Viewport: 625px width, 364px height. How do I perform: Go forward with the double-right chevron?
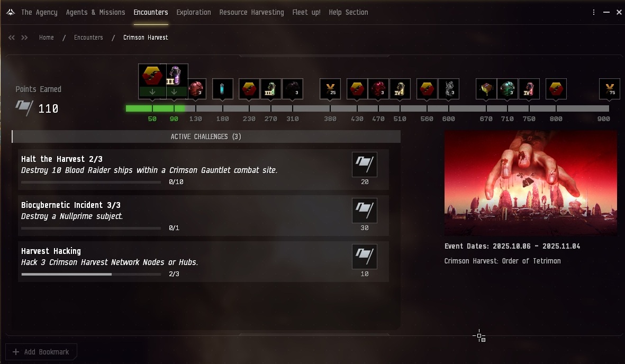click(x=25, y=38)
